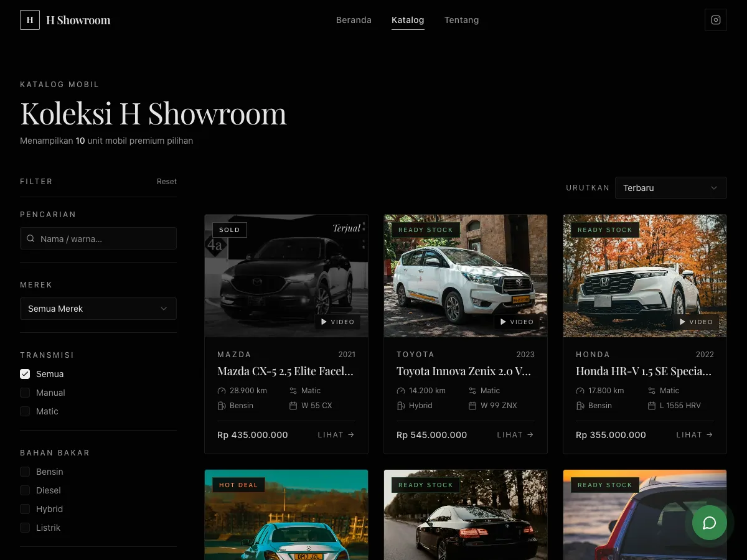Click the plate icon beside W 99 ZNX
The width and height of the screenshot is (747, 560).
tap(472, 406)
